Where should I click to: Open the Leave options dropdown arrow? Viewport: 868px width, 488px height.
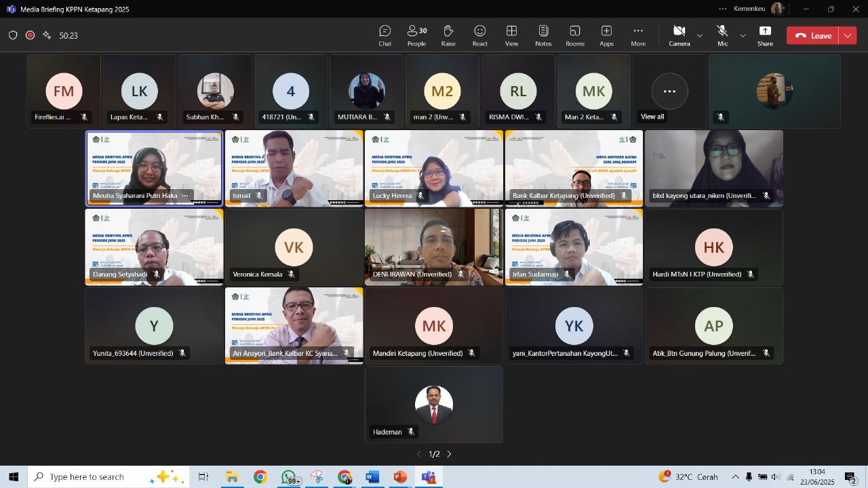pos(848,35)
